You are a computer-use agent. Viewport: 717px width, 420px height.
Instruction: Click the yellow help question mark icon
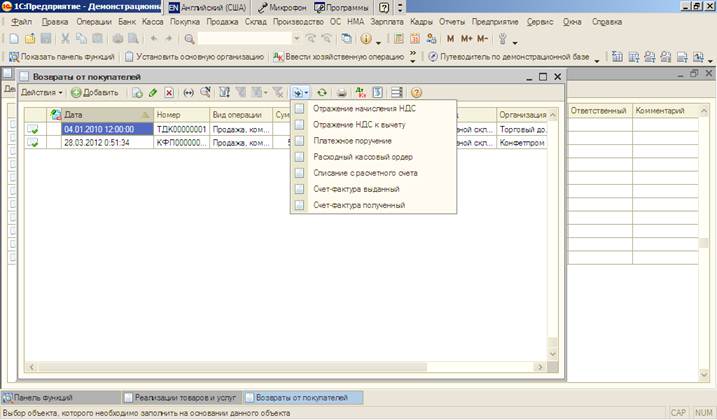pyautogui.click(x=417, y=93)
